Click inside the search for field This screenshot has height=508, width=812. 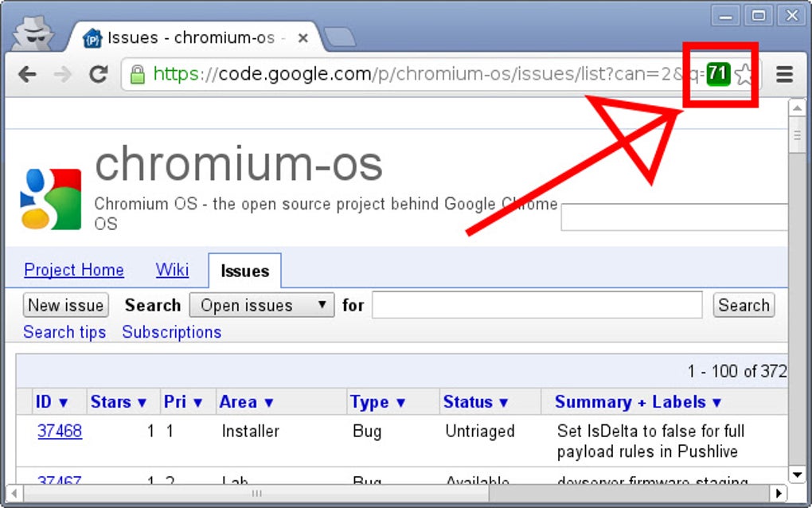click(x=537, y=305)
